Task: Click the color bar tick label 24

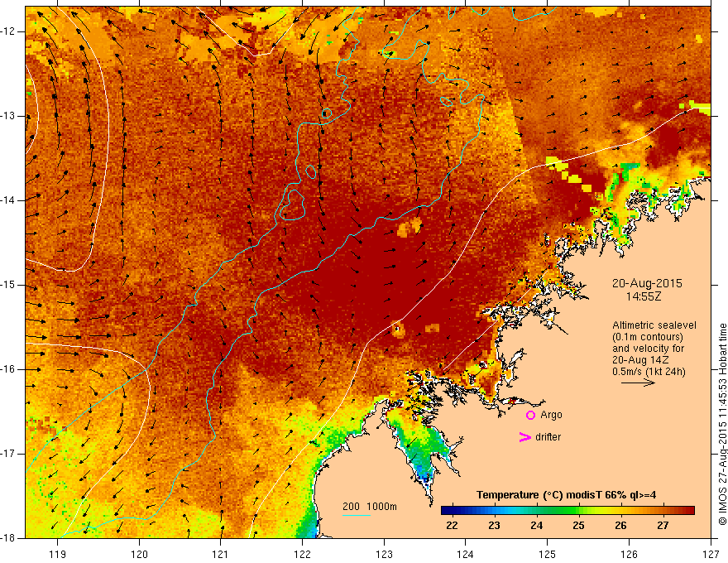Action: pyautogui.click(x=536, y=526)
